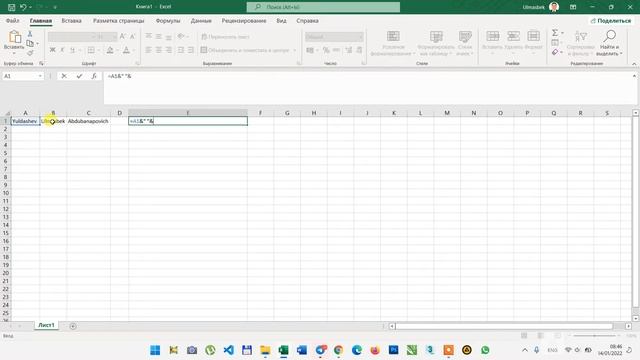Open the Name Box dropdown arrow
The width and height of the screenshot is (640, 360).
pyautogui.click(x=40, y=76)
